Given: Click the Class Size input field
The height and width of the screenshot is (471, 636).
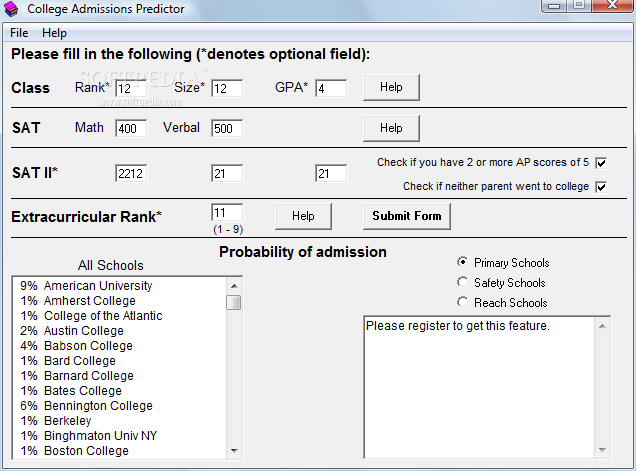Looking at the screenshot, I should click(x=227, y=88).
